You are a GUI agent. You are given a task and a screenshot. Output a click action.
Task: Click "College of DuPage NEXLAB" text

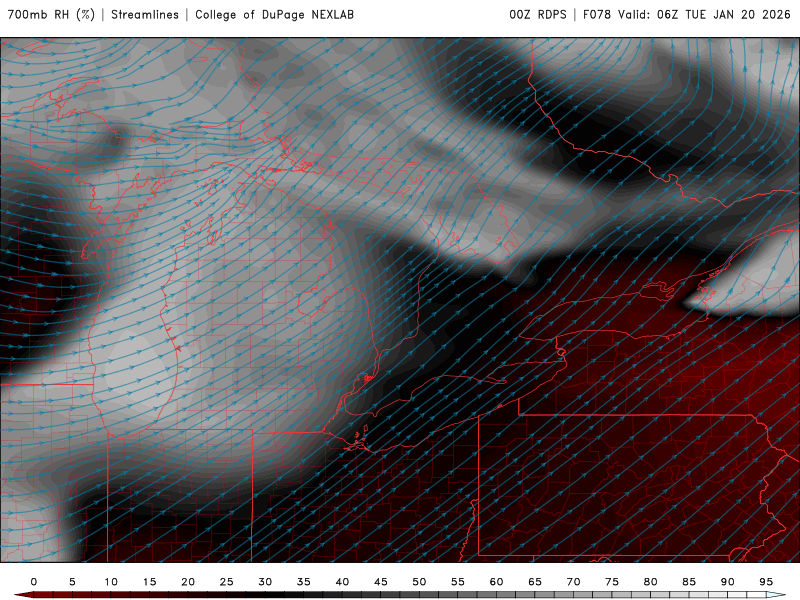(274, 15)
